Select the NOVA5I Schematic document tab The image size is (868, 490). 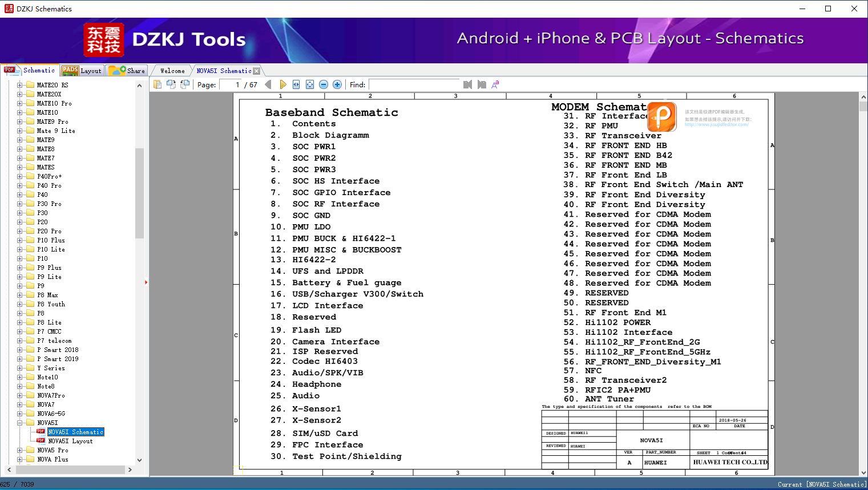(224, 71)
